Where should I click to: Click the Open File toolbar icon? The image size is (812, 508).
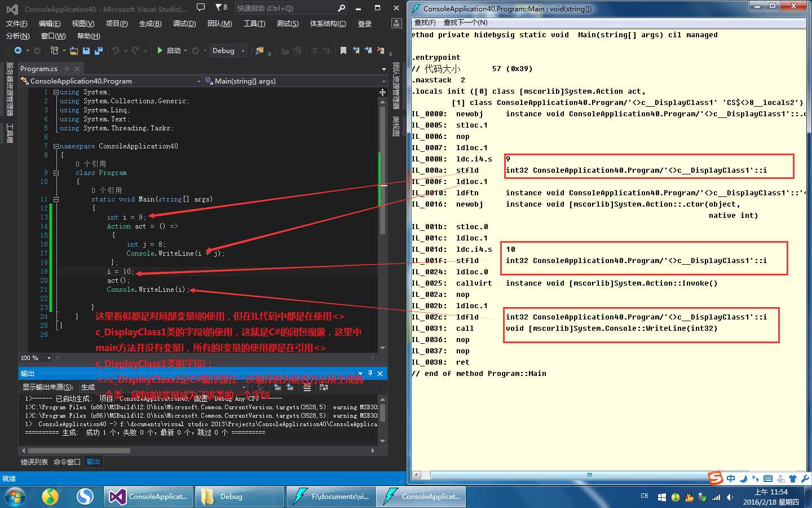[74, 51]
